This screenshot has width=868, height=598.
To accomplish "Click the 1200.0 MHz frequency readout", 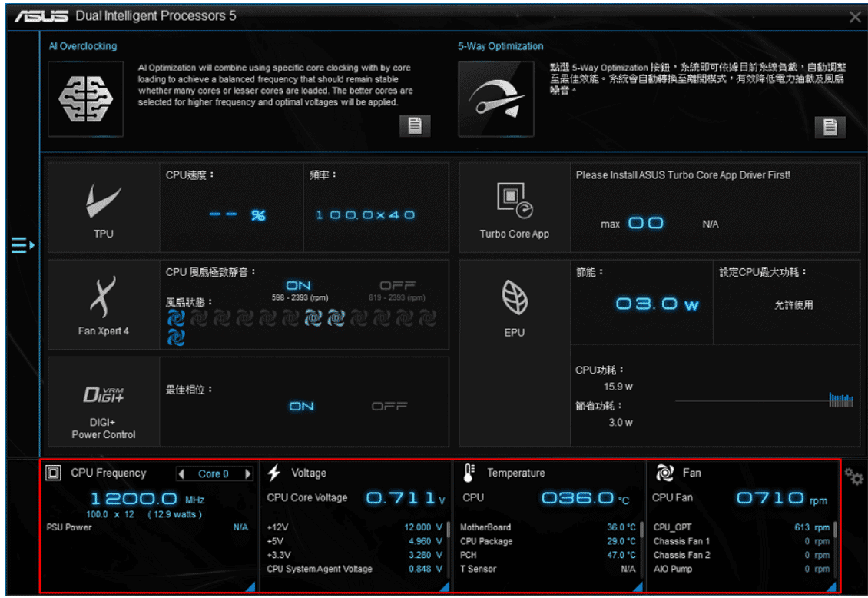I will 147,499.
